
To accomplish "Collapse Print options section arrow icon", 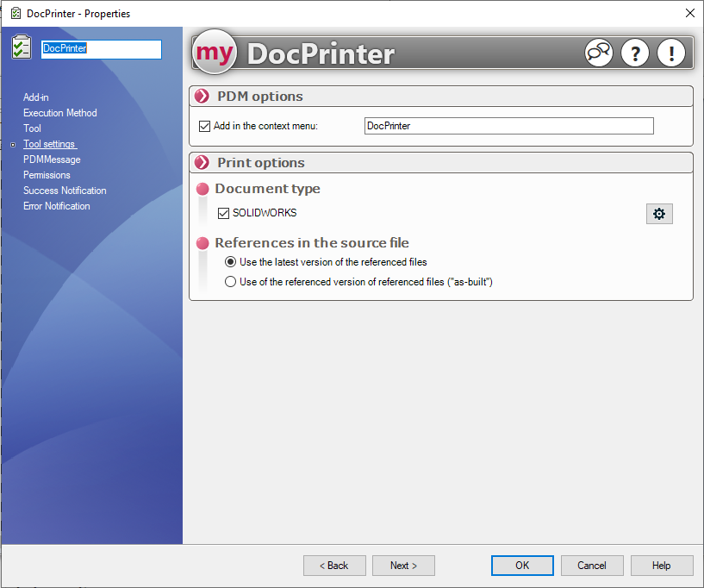I will click(202, 163).
